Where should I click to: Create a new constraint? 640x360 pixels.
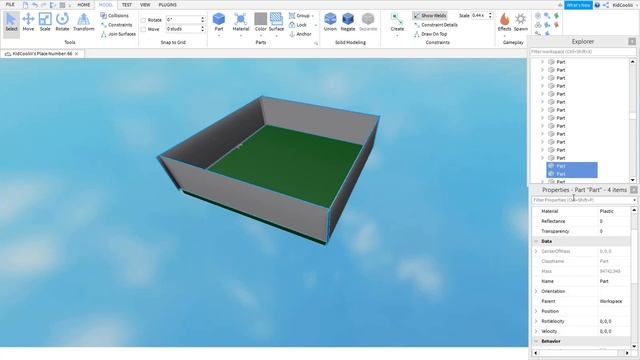397,22
